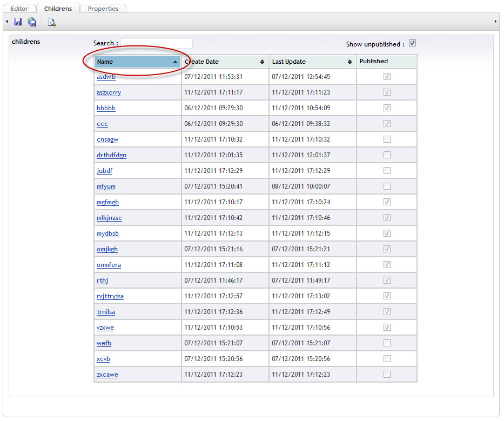Click the wefb link

(x=104, y=344)
